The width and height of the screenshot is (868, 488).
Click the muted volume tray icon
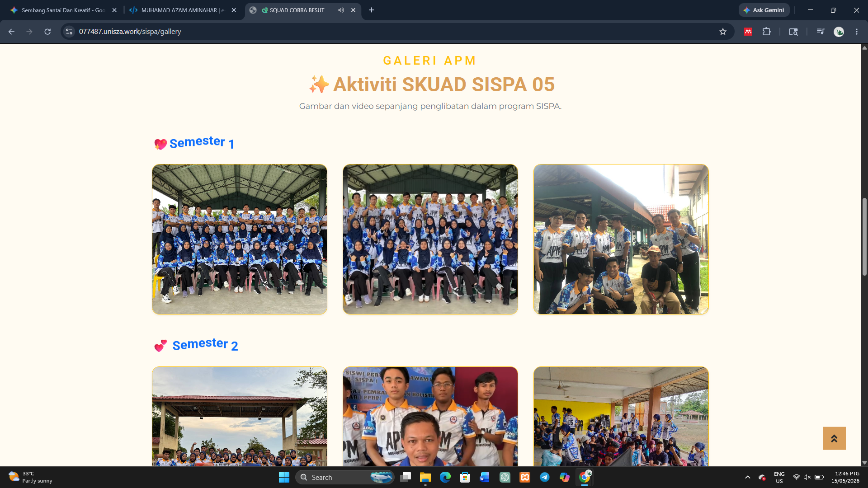click(x=807, y=477)
